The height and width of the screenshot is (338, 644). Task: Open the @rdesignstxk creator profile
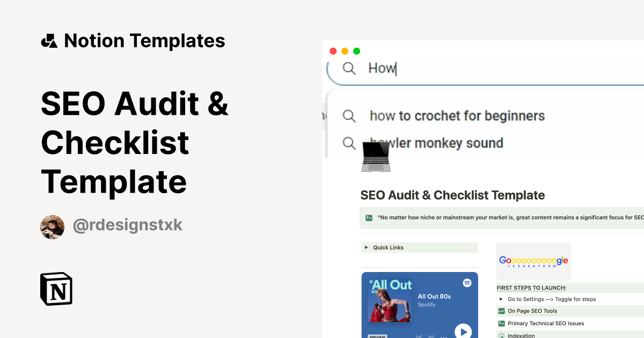(x=127, y=225)
